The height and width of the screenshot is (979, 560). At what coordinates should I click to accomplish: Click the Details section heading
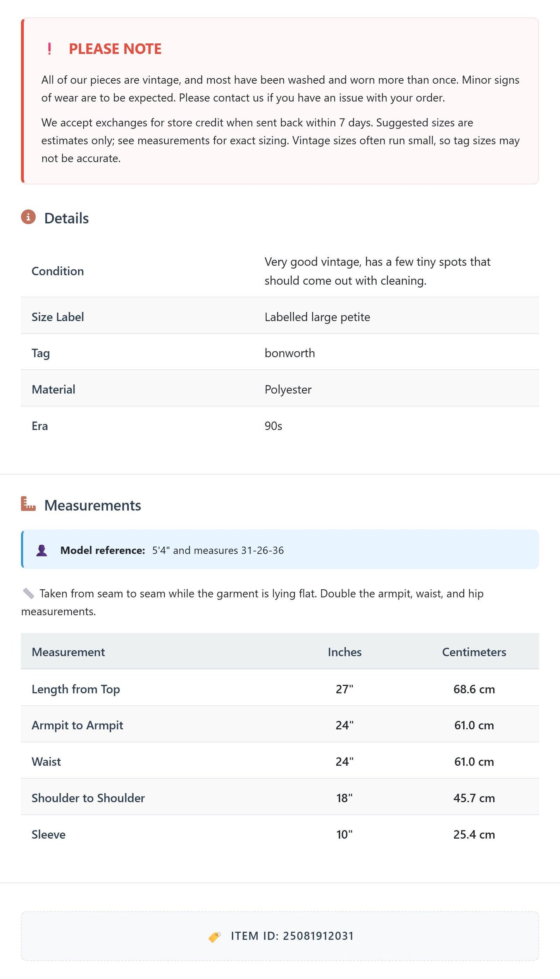click(66, 218)
